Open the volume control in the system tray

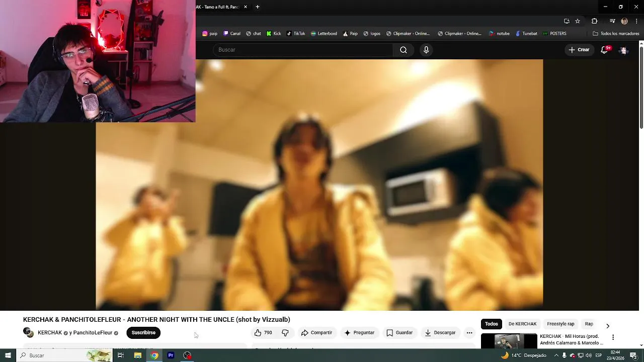click(589, 355)
